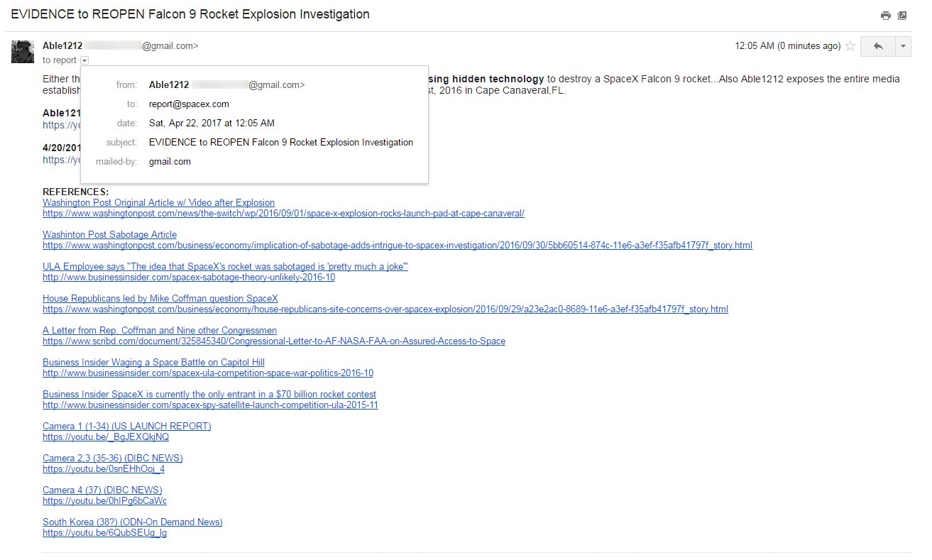
Task: Open A Letter from Rep. Coffman link
Action: [x=160, y=331]
